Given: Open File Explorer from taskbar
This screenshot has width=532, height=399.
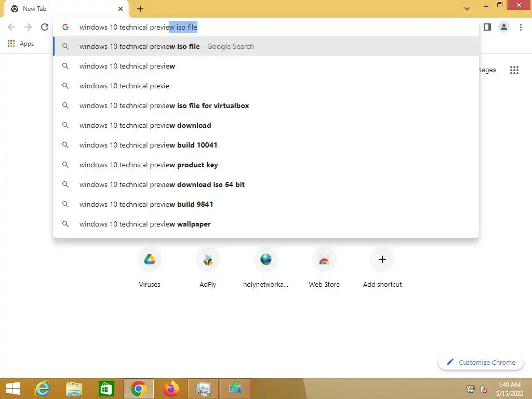Looking at the screenshot, I should click(x=74, y=389).
